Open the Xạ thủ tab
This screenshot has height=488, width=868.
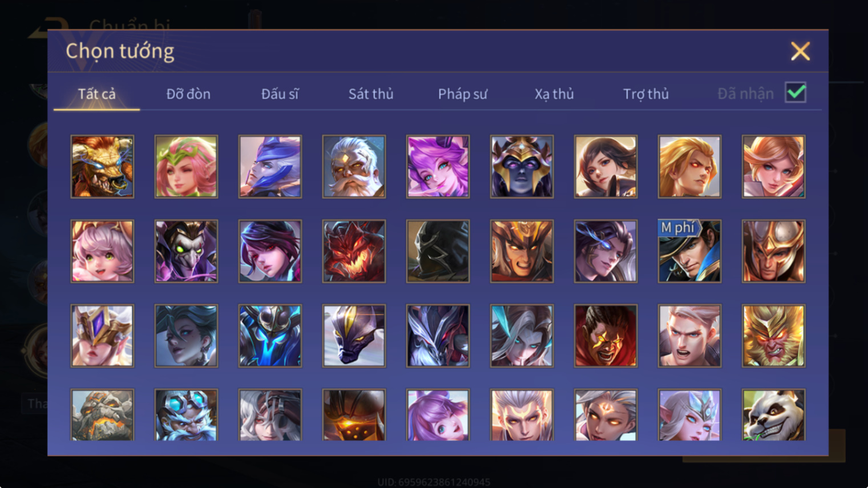tap(554, 94)
